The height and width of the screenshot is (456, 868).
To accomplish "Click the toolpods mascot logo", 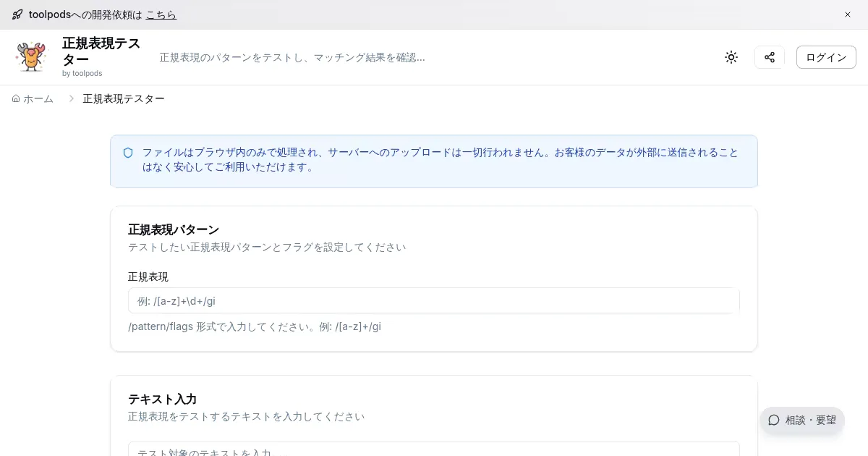I will tap(31, 57).
